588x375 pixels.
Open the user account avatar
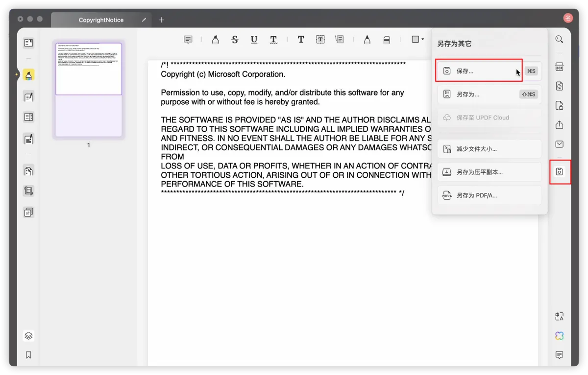567,19
